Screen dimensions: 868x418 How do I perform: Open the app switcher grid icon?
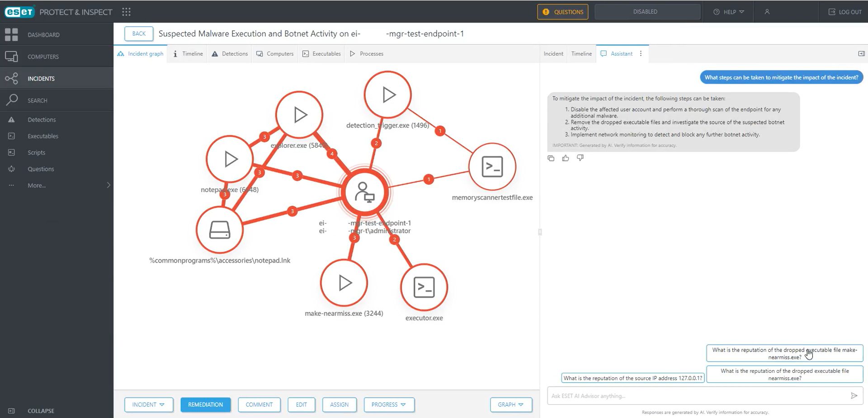point(127,12)
